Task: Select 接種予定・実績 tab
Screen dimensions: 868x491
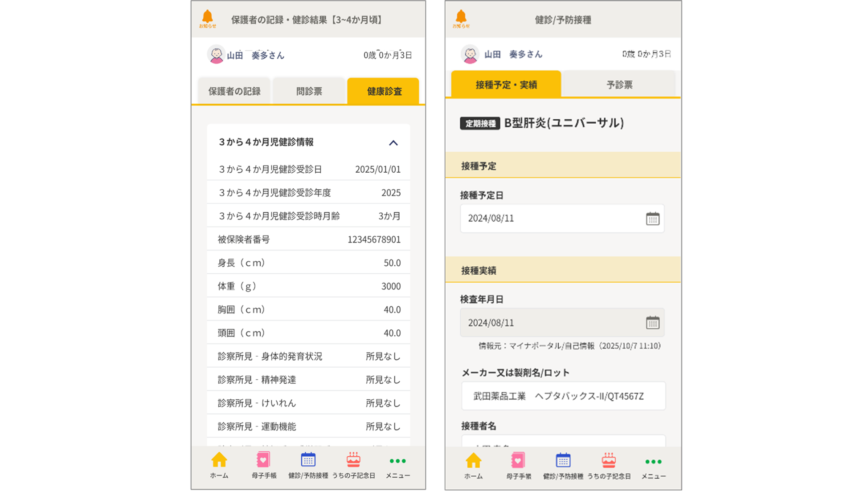Action: point(506,85)
